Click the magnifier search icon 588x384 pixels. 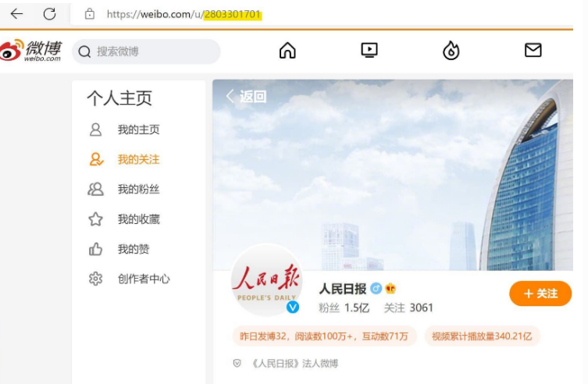click(x=85, y=52)
